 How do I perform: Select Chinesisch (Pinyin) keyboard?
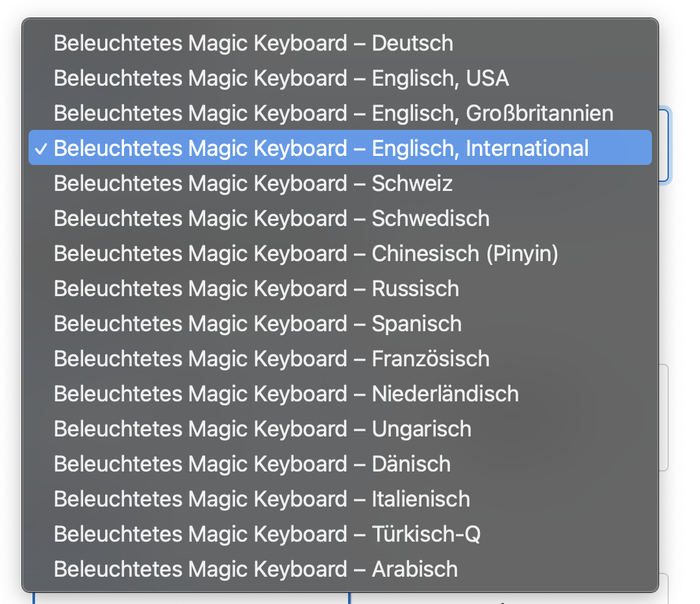[306, 254]
